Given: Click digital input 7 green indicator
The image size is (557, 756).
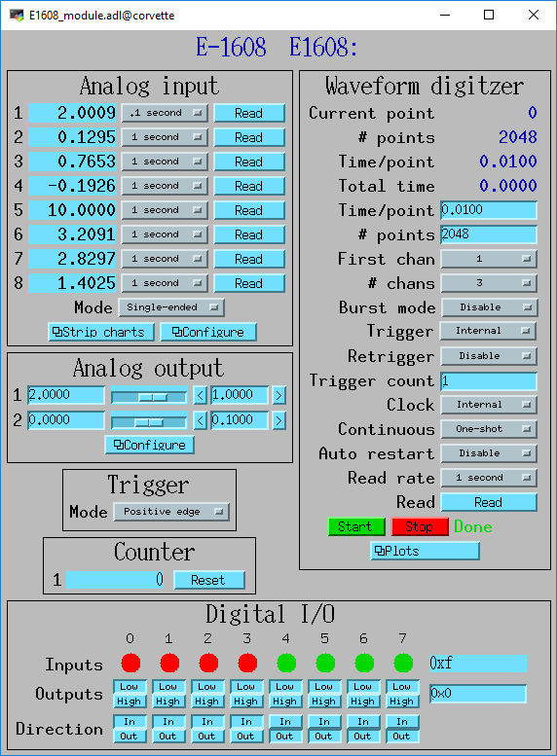Looking at the screenshot, I should [403, 663].
